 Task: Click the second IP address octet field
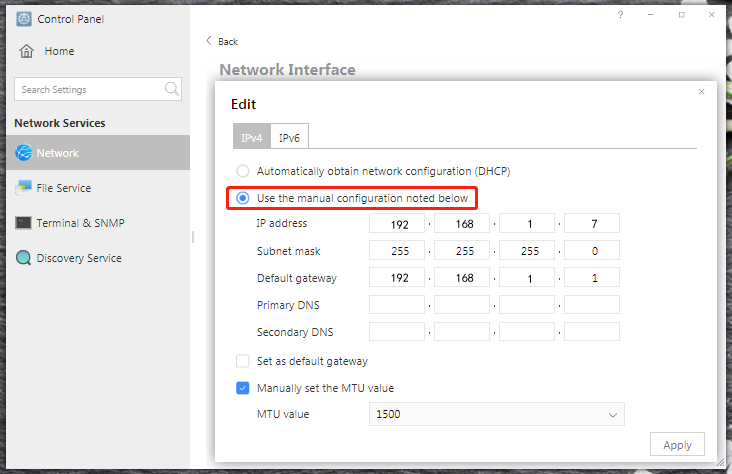coord(462,223)
